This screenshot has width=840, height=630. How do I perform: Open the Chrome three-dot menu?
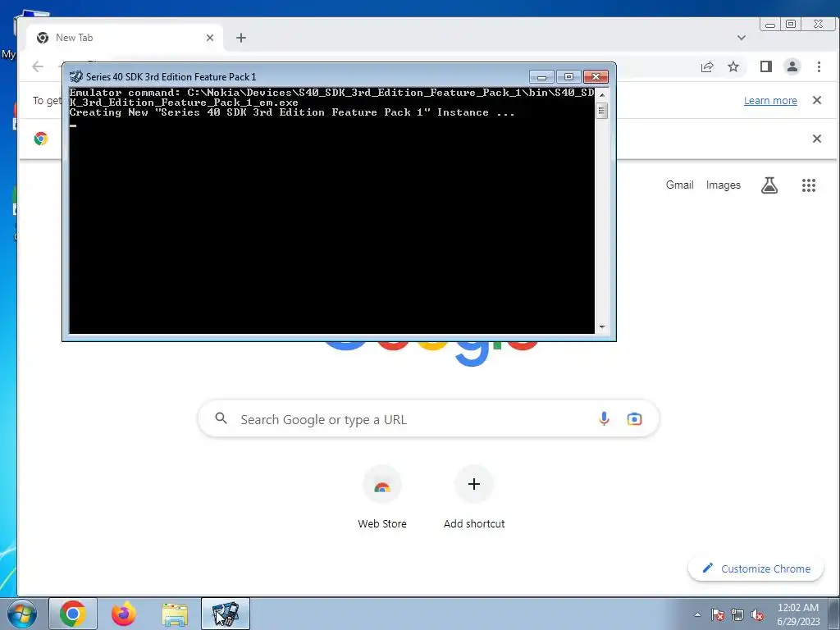pyautogui.click(x=819, y=66)
